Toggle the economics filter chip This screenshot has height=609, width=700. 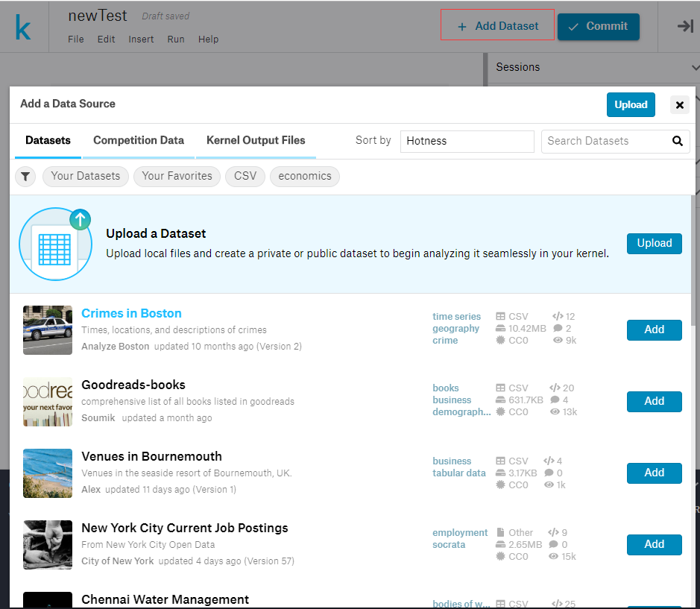305,177
